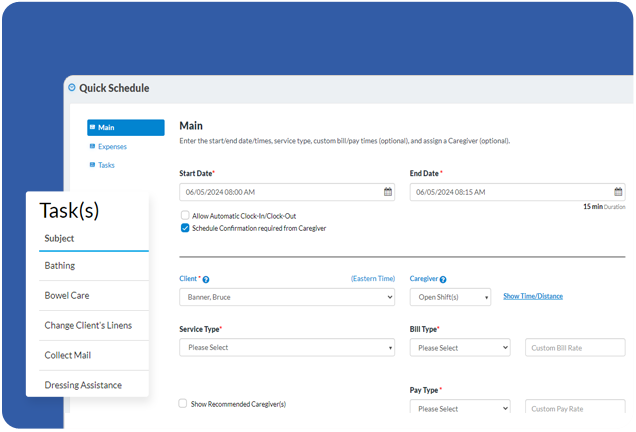Click the Client help question mark icon
The image size is (636, 432).
point(206,280)
